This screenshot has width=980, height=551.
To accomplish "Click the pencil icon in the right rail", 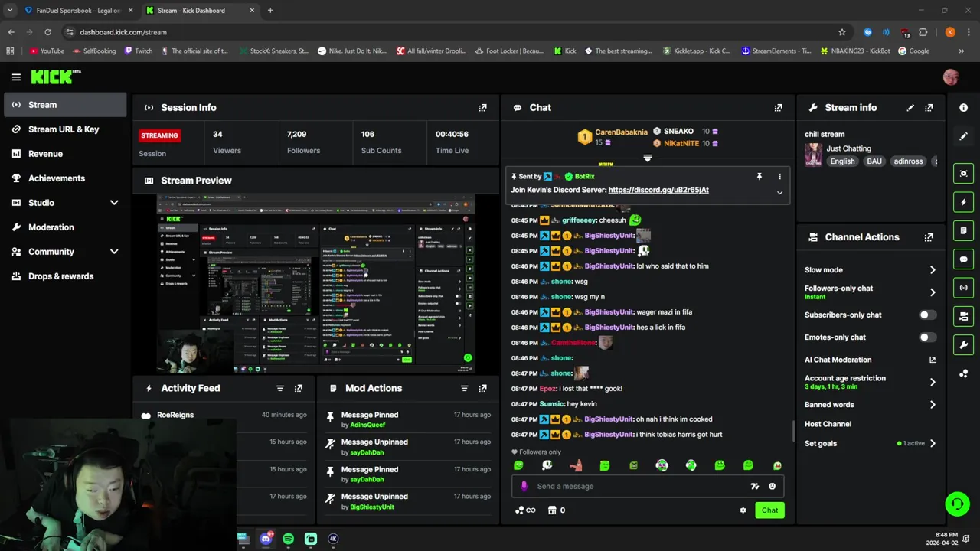I will (x=963, y=136).
